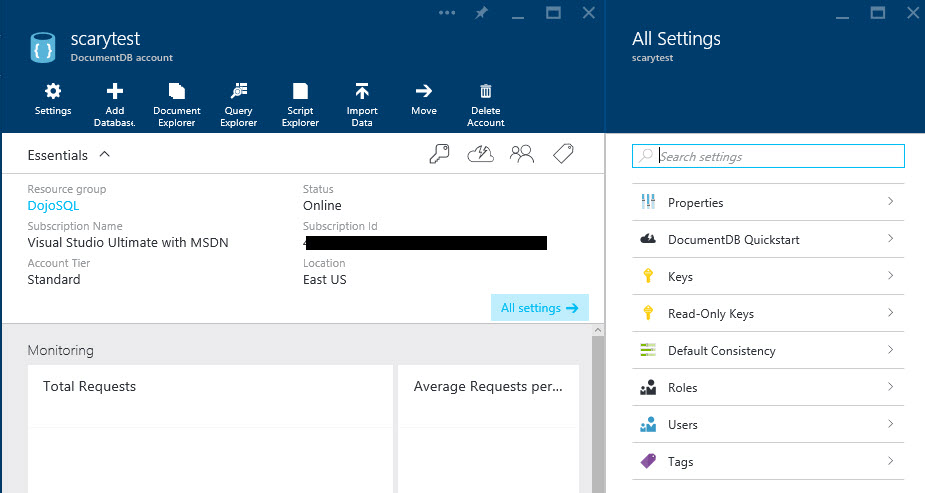Image resolution: width=925 pixels, height=493 pixels.
Task: Click Visual Studio Ultimate with MSDN text
Action: pyautogui.click(x=127, y=243)
